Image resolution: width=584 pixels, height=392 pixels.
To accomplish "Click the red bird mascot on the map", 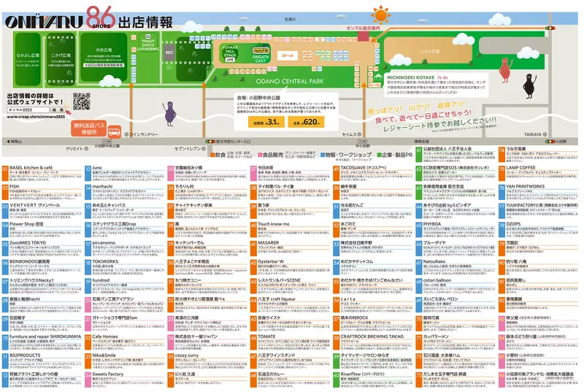I will [x=504, y=70].
